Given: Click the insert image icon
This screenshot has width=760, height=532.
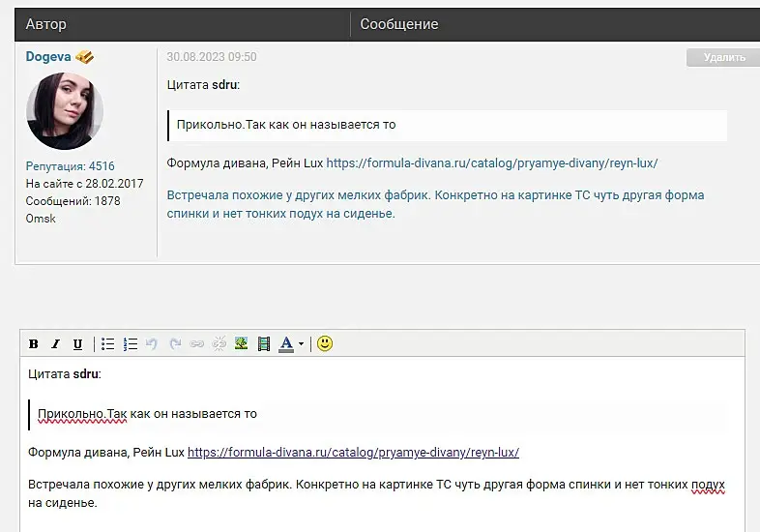Looking at the screenshot, I should (x=242, y=343).
